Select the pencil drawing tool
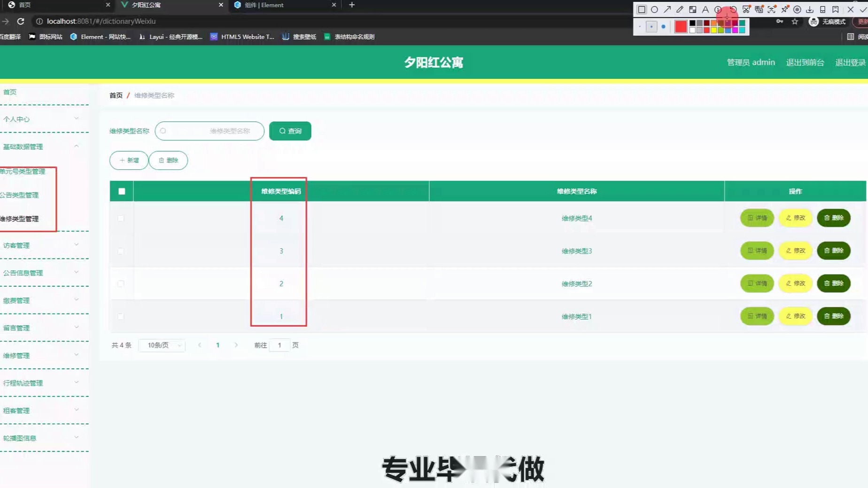The height and width of the screenshot is (488, 868). coord(680,9)
